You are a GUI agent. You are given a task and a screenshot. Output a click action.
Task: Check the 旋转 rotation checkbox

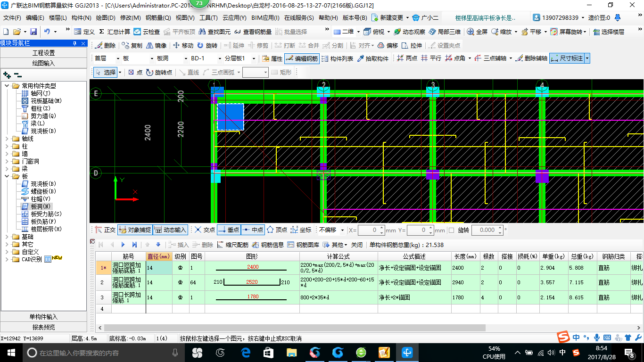(x=451, y=230)
